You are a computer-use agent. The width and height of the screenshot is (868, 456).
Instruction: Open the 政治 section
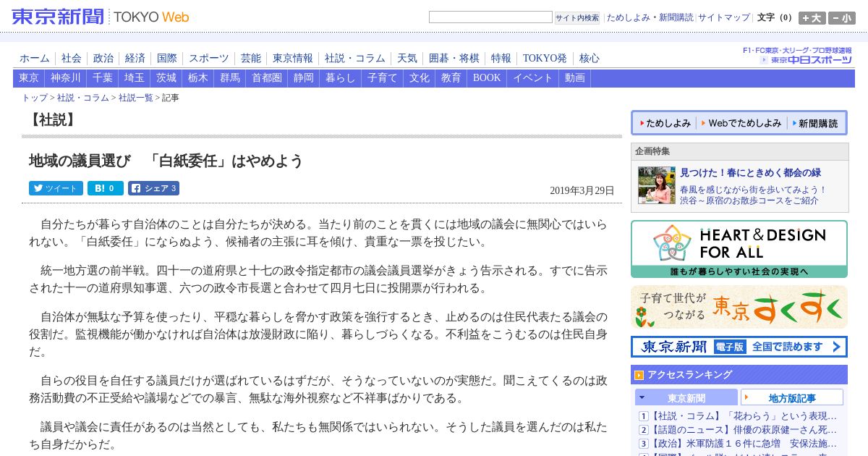103,59
